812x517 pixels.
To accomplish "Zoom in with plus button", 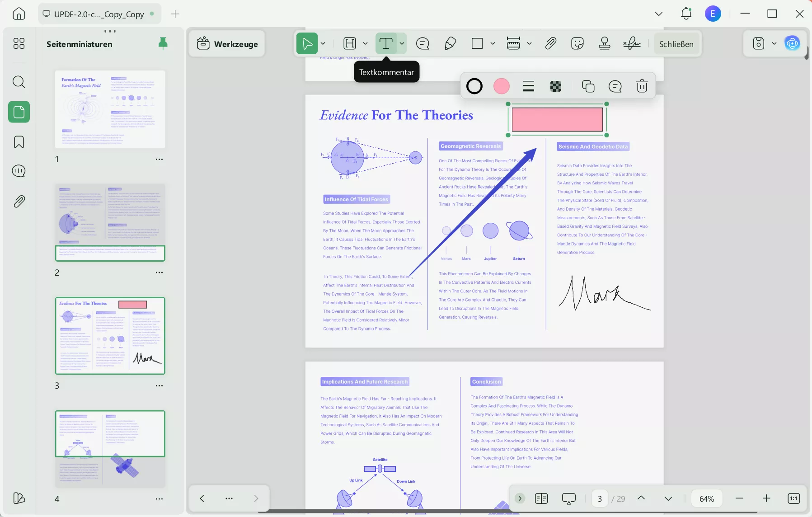I will 766,498.
